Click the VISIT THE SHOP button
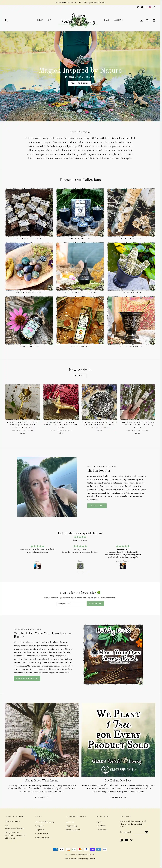The image size is (162, 868). pos(80,83)
